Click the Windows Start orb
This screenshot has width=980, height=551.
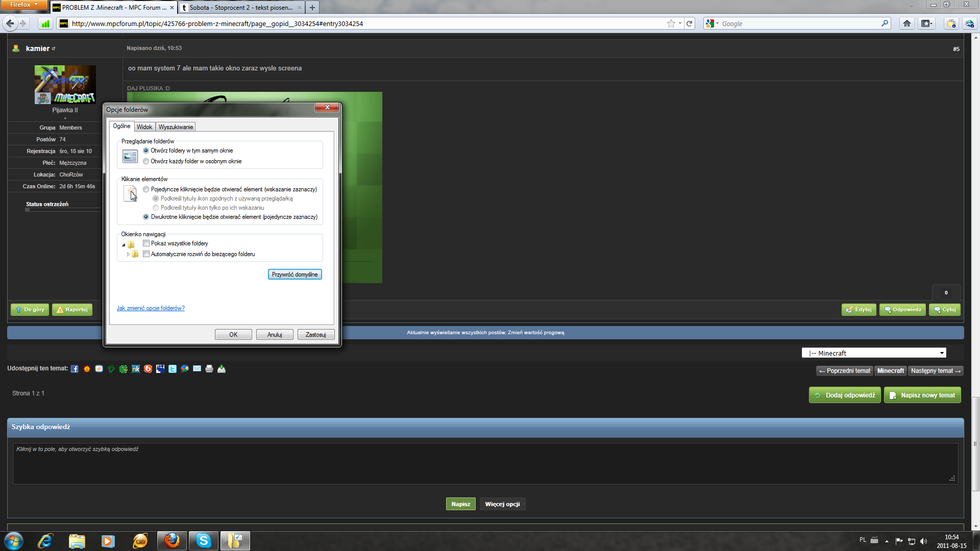click(x=14, y=541)
